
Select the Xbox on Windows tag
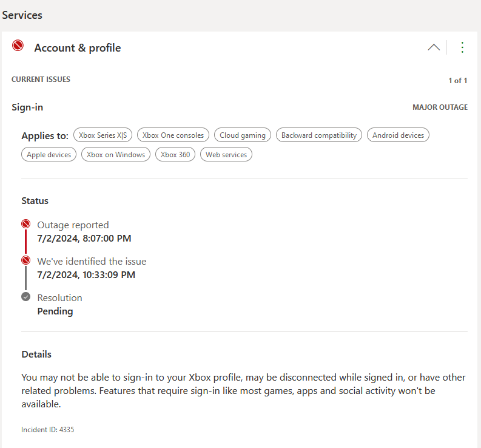click(116, 154)
